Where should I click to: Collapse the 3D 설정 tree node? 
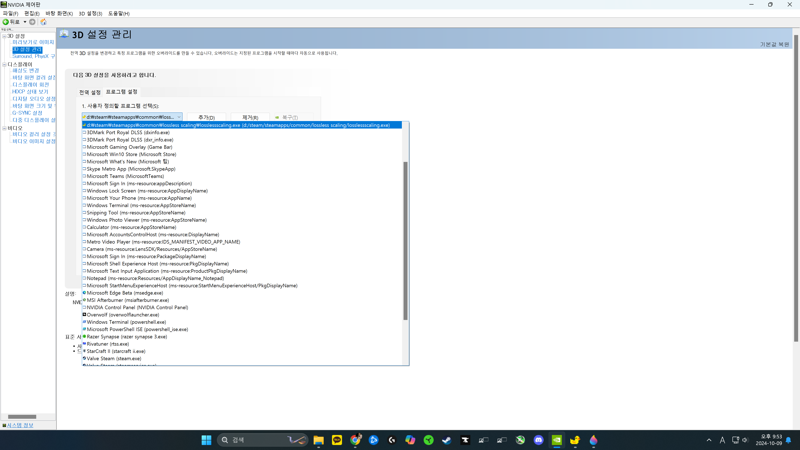4,36
